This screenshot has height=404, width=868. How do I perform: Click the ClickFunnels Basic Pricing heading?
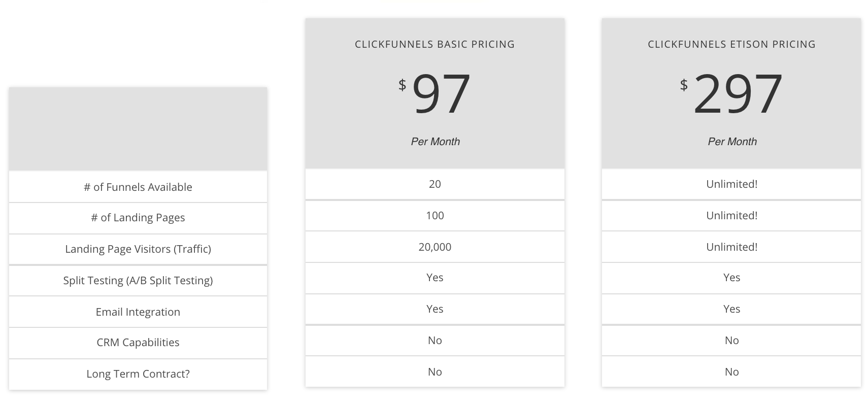[435, 44]
